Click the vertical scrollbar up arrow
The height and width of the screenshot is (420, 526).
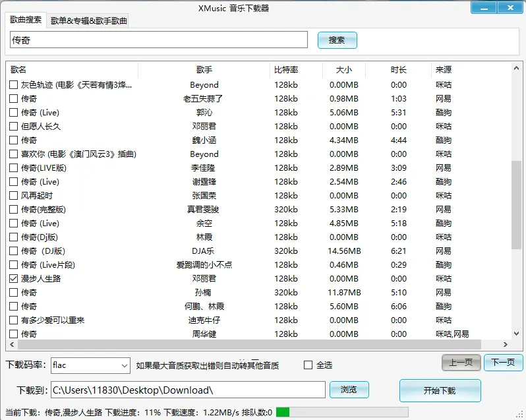click(x=516, y=69)
